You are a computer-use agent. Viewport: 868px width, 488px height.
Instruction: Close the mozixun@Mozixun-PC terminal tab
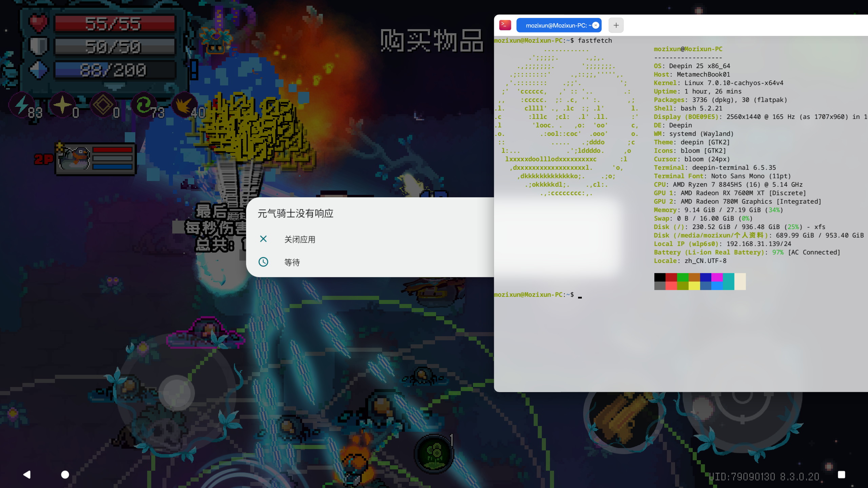(x=595, y=25)
